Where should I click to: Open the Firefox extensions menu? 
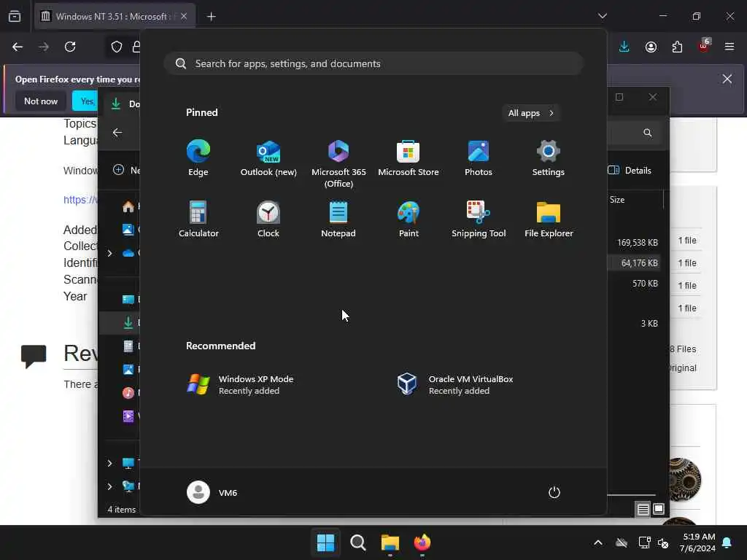pyautogui.click(x=677, y=47)
